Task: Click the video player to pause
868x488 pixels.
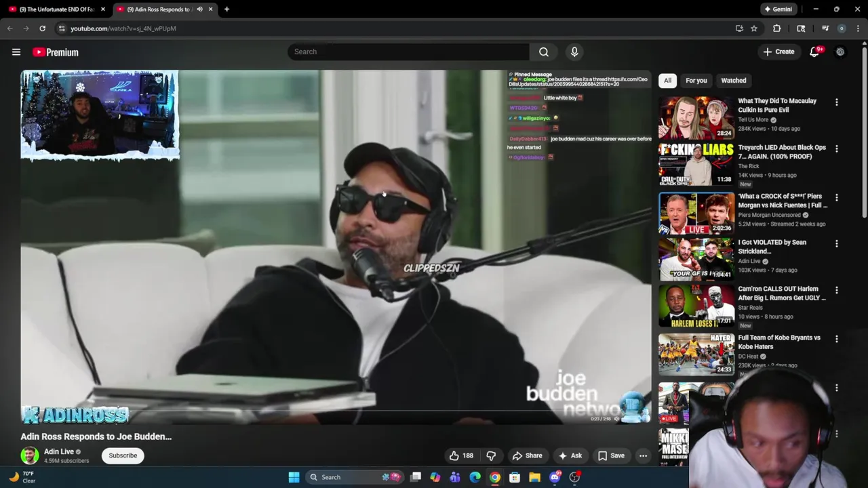Action: click(x=336, y=247)
